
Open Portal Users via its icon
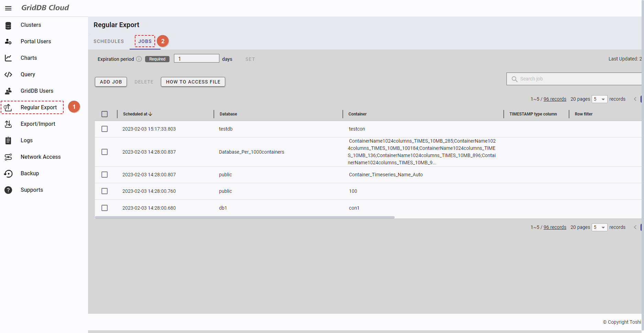click(x=8, y=42)
